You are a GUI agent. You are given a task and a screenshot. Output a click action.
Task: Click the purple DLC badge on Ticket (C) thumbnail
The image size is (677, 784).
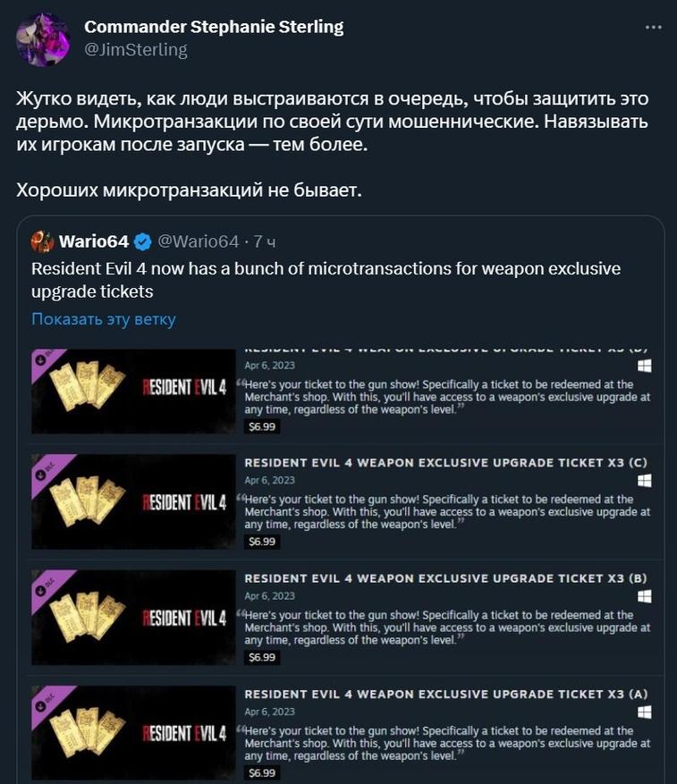pos(47,470)
